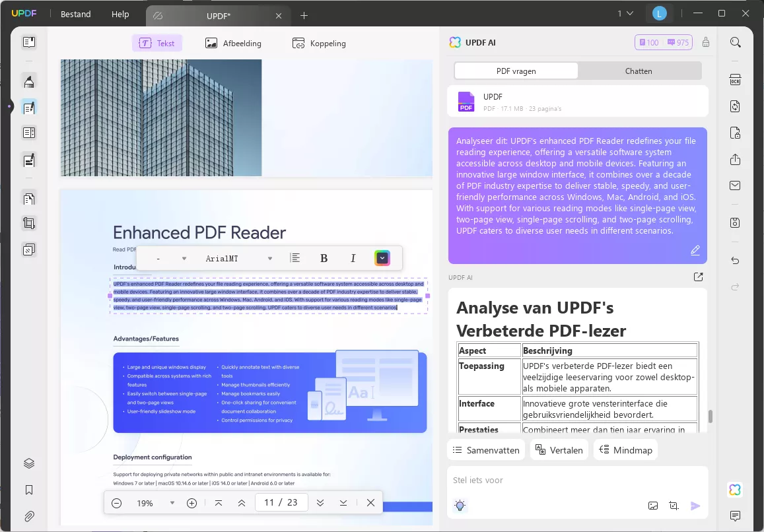Switch to the Chatten tab
Viewport: 764px width, 532px height.
tap(639, 71)
